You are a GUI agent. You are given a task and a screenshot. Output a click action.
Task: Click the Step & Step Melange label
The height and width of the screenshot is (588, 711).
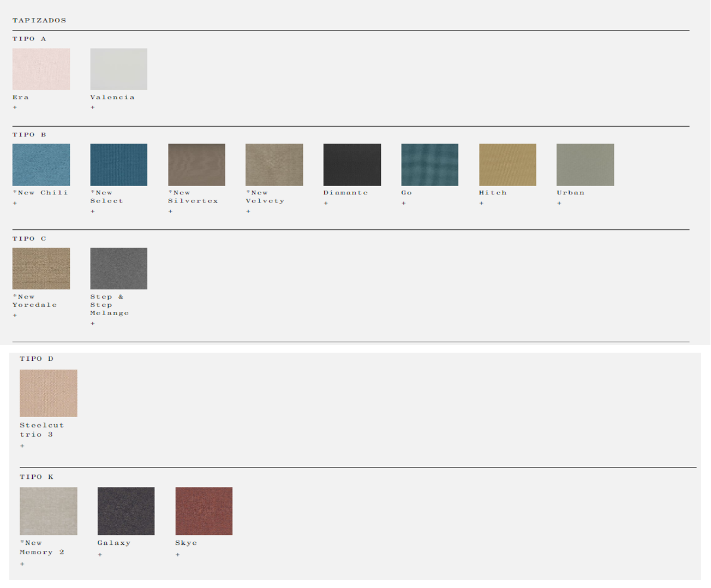tap(110, 305)
